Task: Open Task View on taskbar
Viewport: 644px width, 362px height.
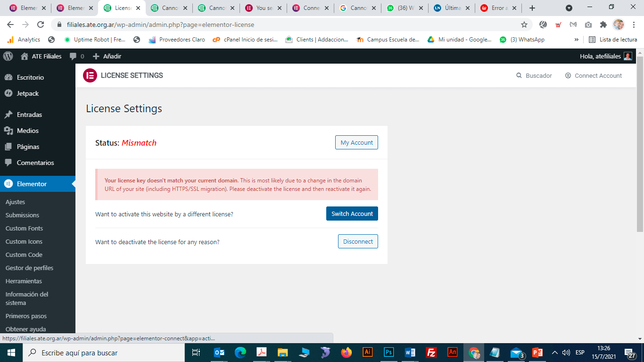Action: pyautogui.click(x=196, y=353)
